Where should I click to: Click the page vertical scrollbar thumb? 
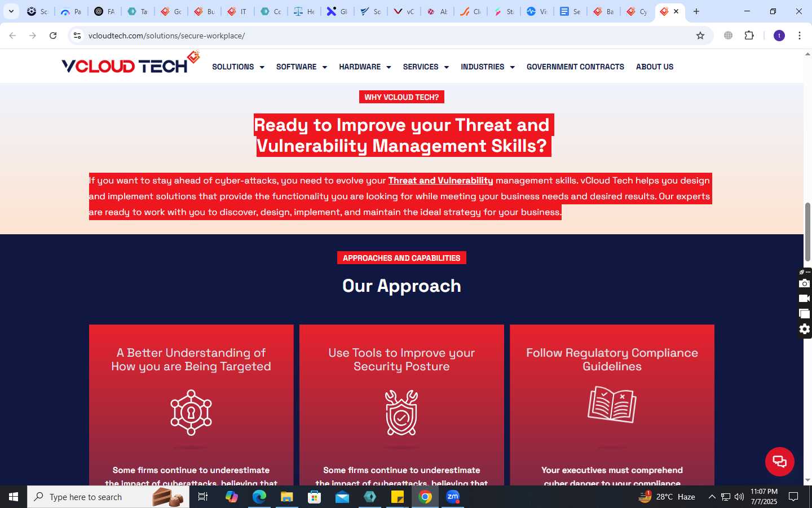point(807,231)
